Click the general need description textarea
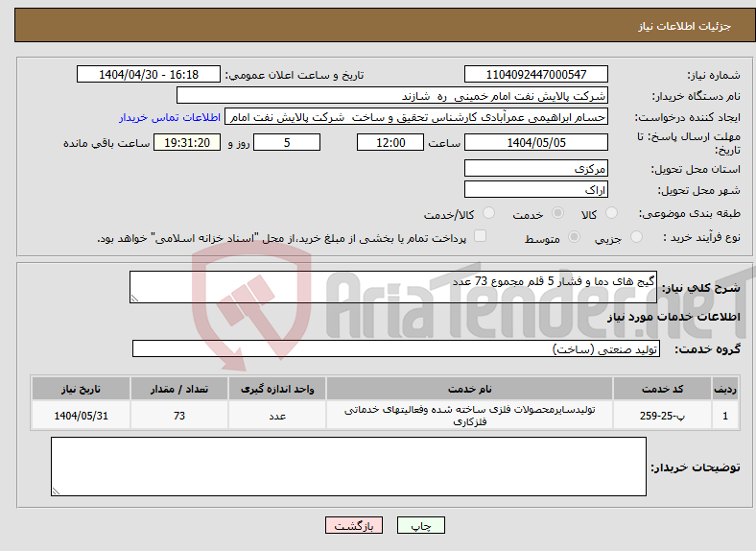This screenshot has height=551, width=756. point(393,287)
